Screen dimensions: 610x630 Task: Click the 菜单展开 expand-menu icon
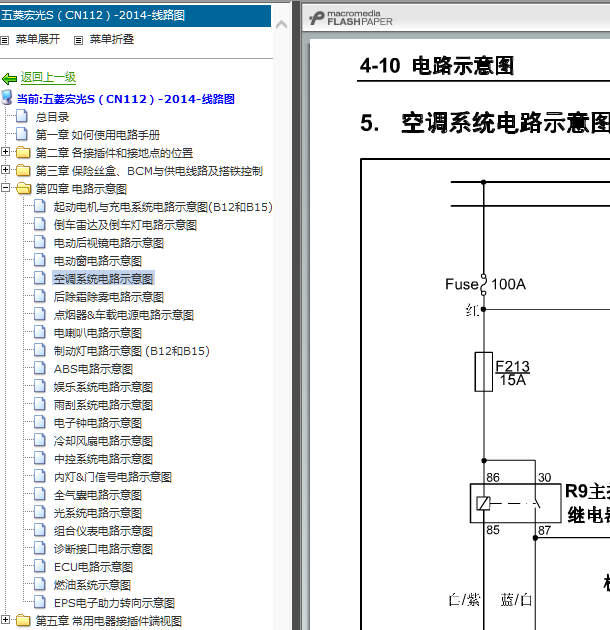pos(4,40)
